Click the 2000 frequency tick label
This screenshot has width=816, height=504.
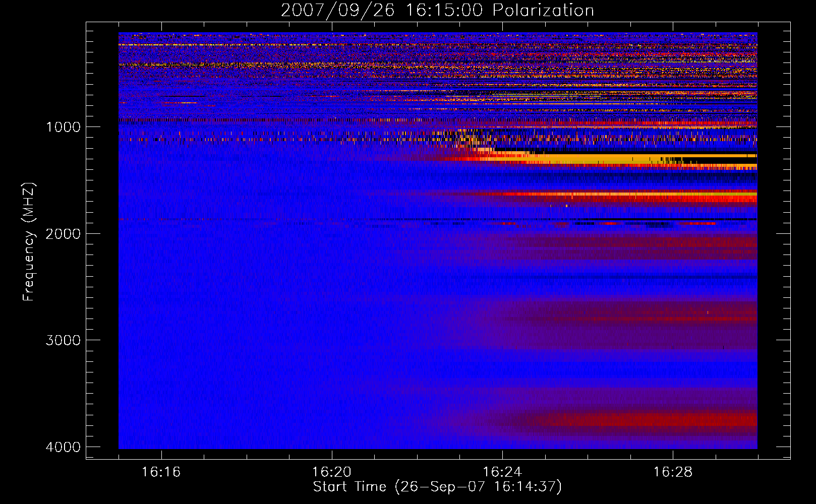63,234
